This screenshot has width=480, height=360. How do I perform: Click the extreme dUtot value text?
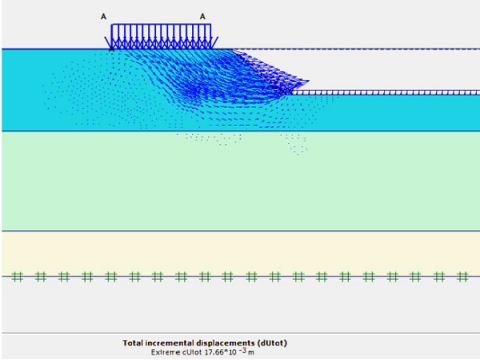click(203, 352)
